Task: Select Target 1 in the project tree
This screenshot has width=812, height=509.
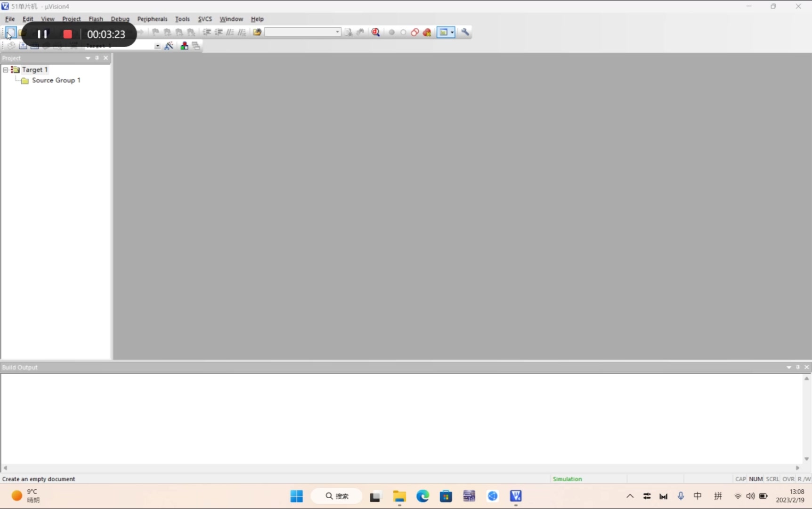Action: [35, 70]
